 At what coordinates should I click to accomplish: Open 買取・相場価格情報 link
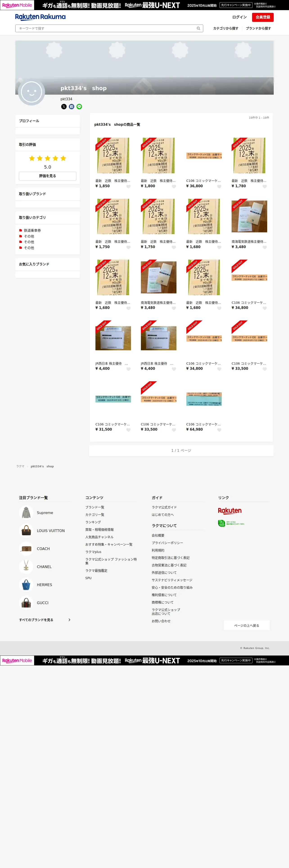click(99, 529)
